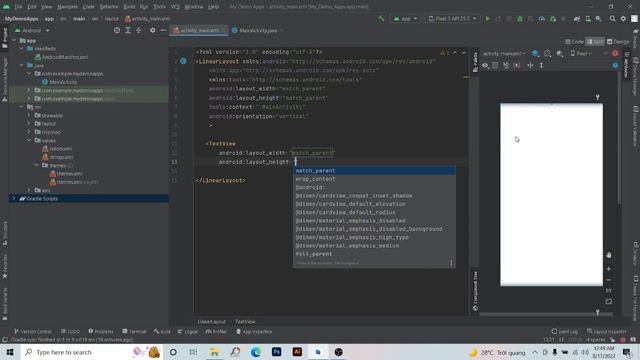640x360 pixels.
Task: Zoom in the preview with plus icon
Action: (609, 269)
